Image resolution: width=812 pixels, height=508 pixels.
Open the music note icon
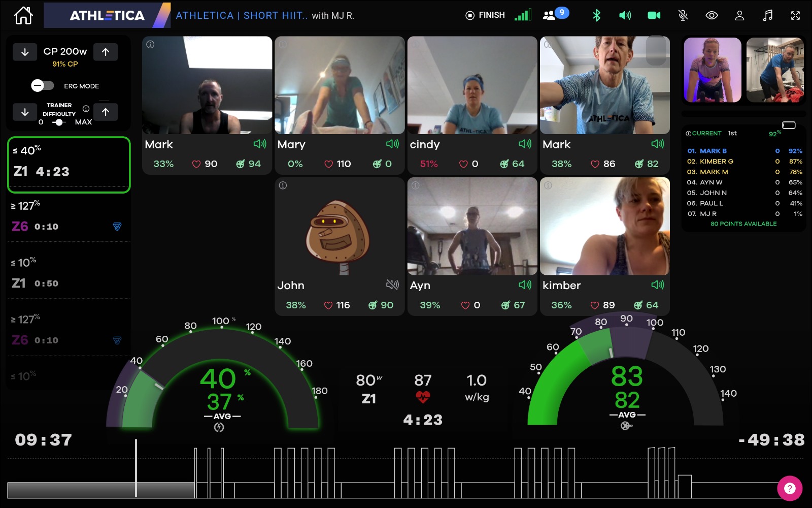767,15
